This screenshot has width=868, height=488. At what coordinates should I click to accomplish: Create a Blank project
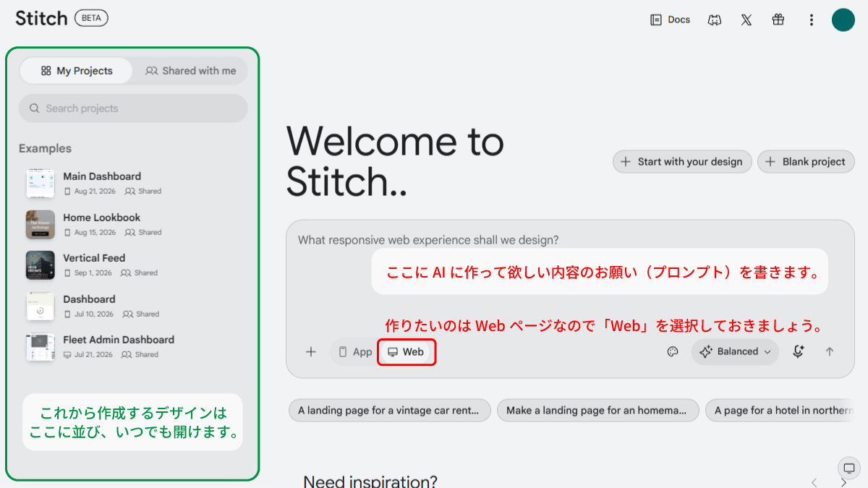pyautogui.click(x=806, y=162)
